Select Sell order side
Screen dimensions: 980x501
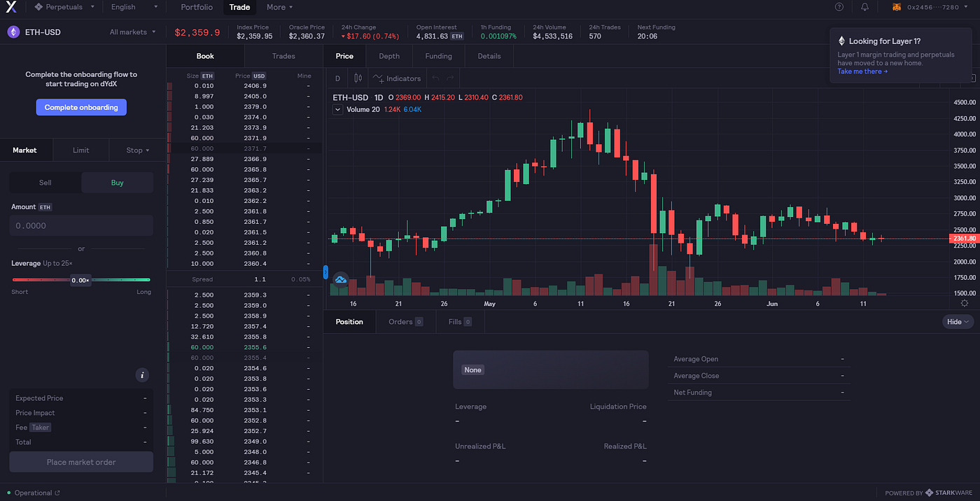45,183
